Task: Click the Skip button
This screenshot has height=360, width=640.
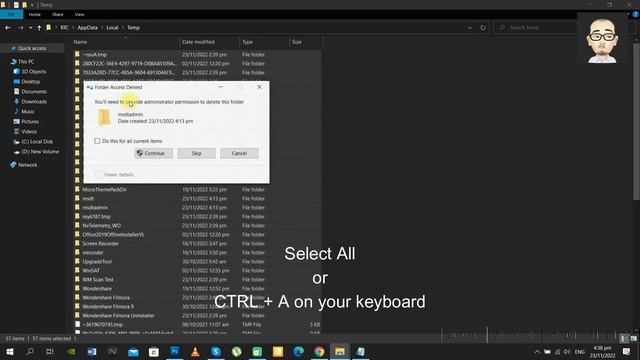Action: click(196, 153)
